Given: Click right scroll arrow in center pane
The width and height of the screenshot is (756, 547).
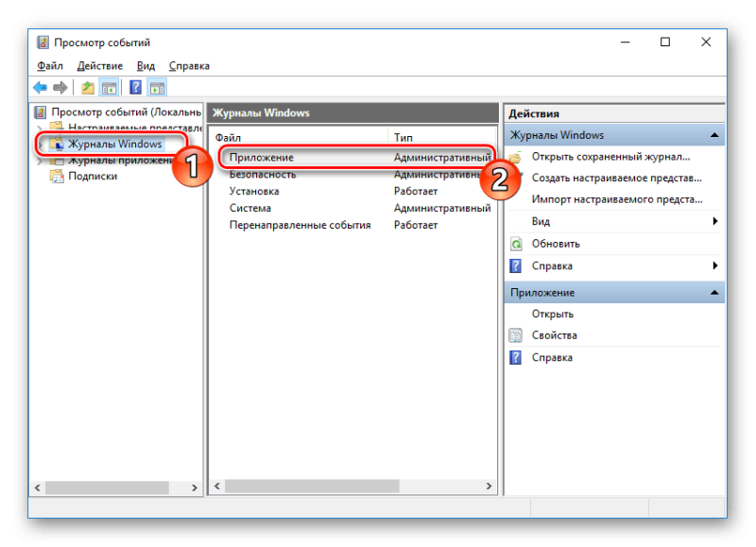Looking at the screenshot, I should click(489, 486).
